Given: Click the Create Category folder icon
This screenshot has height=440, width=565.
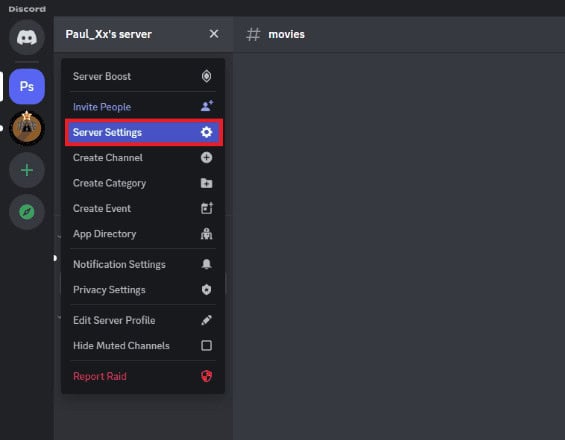Looking at the screenshot, I should pyautogui.click(x=206, y=183).
